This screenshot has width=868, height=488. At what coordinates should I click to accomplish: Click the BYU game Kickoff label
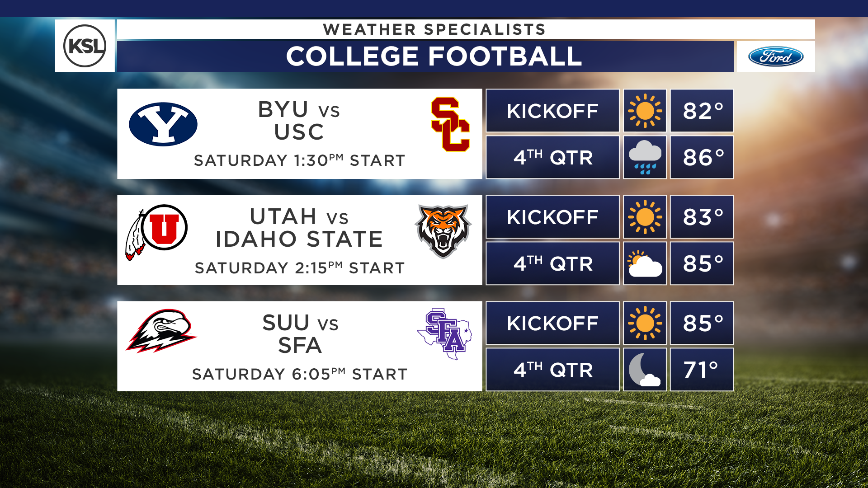pos(552,111)
